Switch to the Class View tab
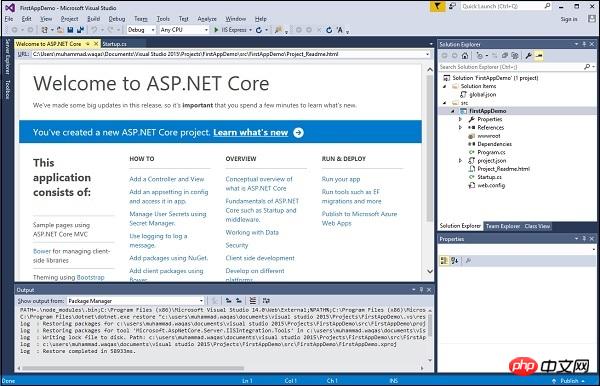The width and height of the screenshot is (600, 386). tap(537, 226)
